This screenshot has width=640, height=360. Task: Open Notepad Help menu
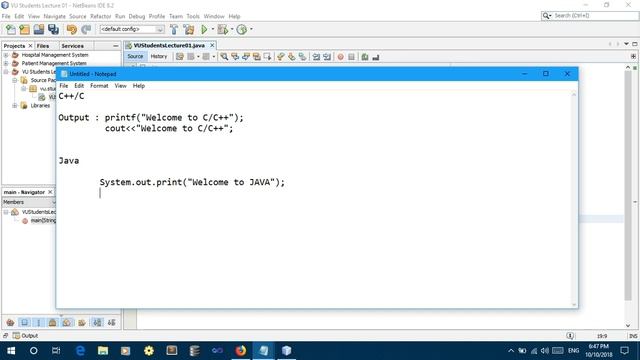pyautogui.click(x=139, y=86)
